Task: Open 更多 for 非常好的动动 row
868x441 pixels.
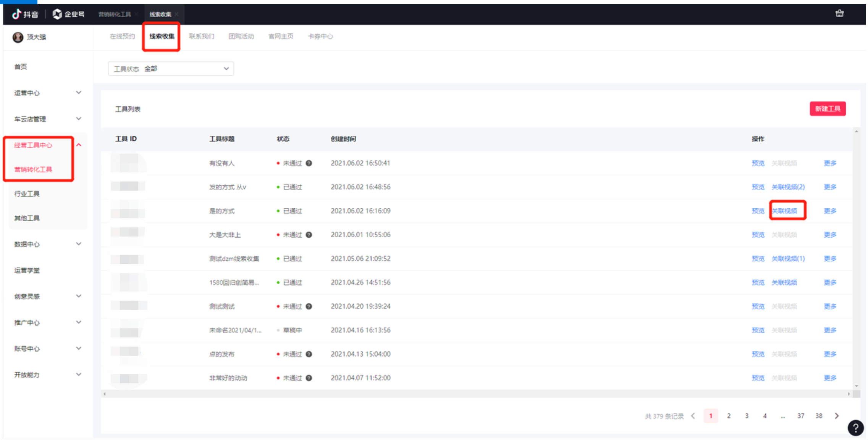Action: [830, 378]
